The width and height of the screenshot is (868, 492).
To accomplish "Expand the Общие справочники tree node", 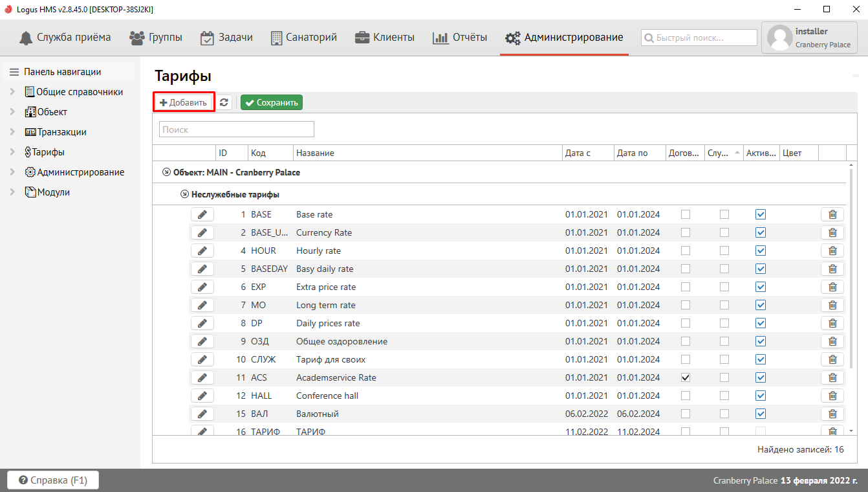I will coord(12,92).
